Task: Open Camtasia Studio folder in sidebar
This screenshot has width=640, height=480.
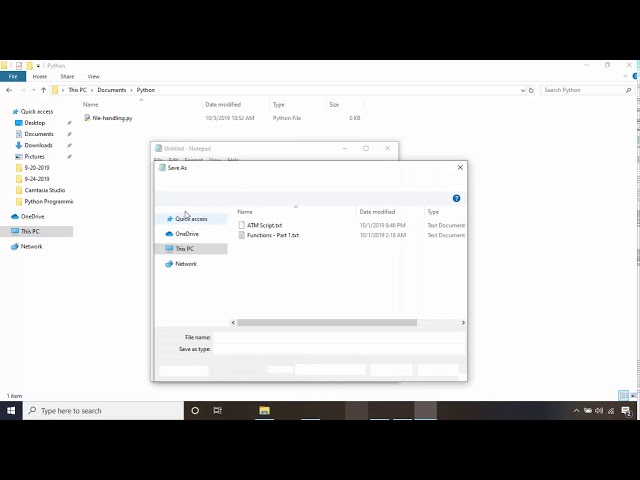Action: point(44,190)
